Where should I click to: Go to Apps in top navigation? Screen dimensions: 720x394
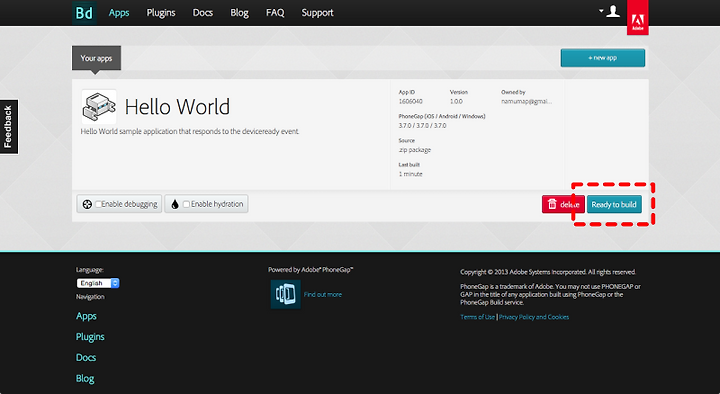point(119,13)
